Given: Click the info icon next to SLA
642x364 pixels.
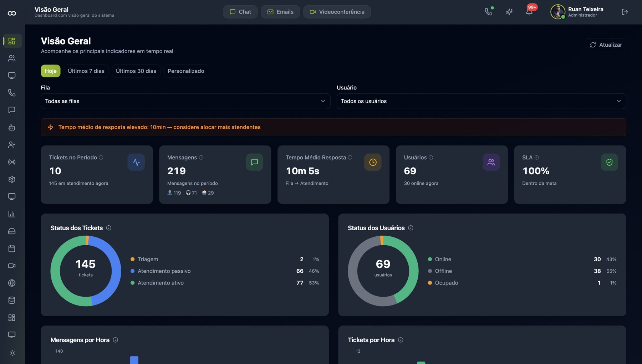Looking at the screenshot, I should click(537, 157).
